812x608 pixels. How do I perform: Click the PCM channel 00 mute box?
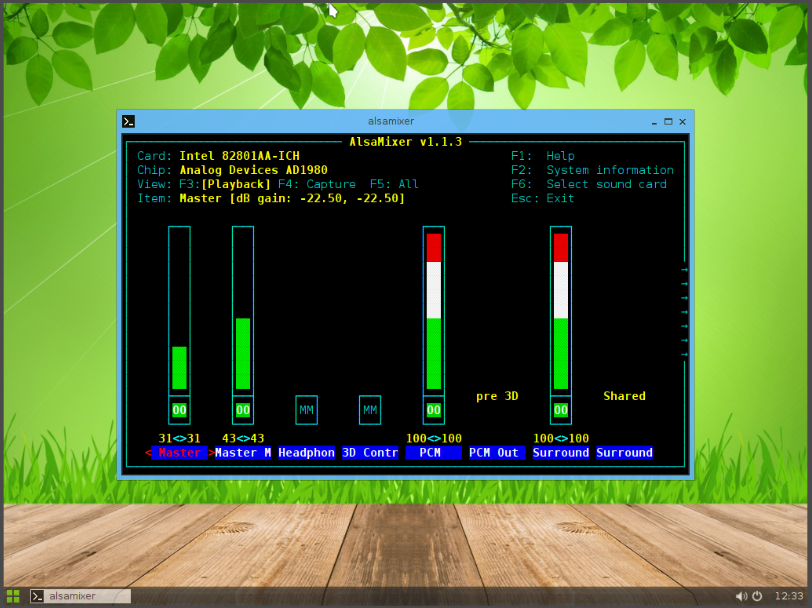coord(433,410)
